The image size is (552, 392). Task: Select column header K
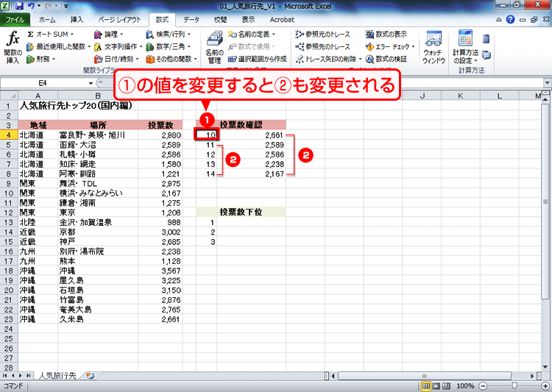461,96
